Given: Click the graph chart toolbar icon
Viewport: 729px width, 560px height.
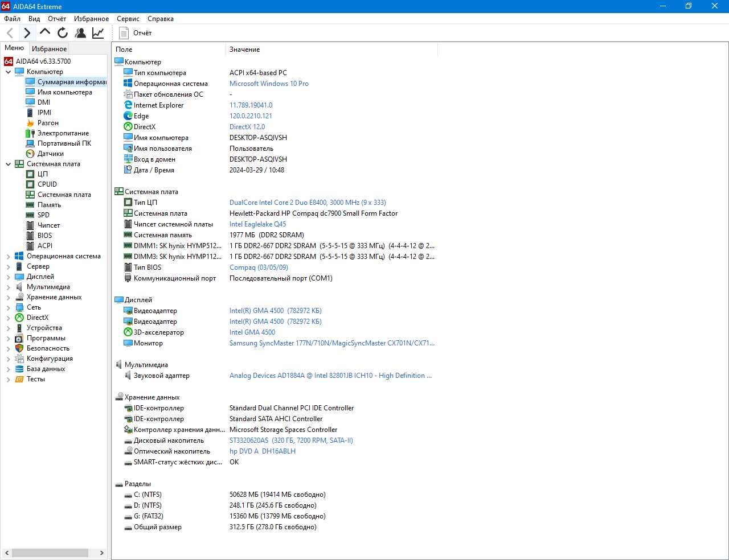Looking at the screenshot, I should [98, 33].
